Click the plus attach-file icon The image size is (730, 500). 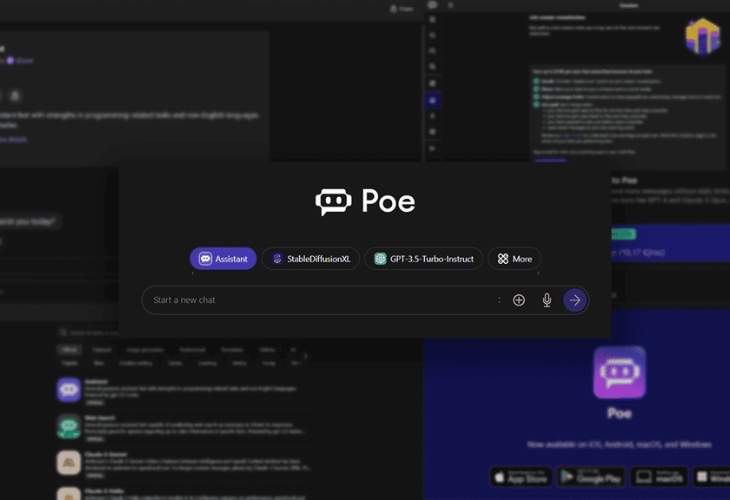[519, 300]
